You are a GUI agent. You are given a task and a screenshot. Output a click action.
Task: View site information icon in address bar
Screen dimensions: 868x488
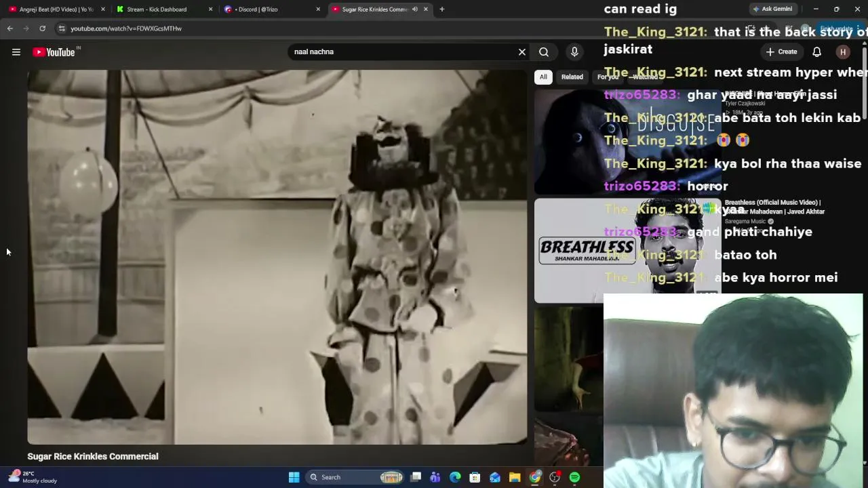pos(62,28)
